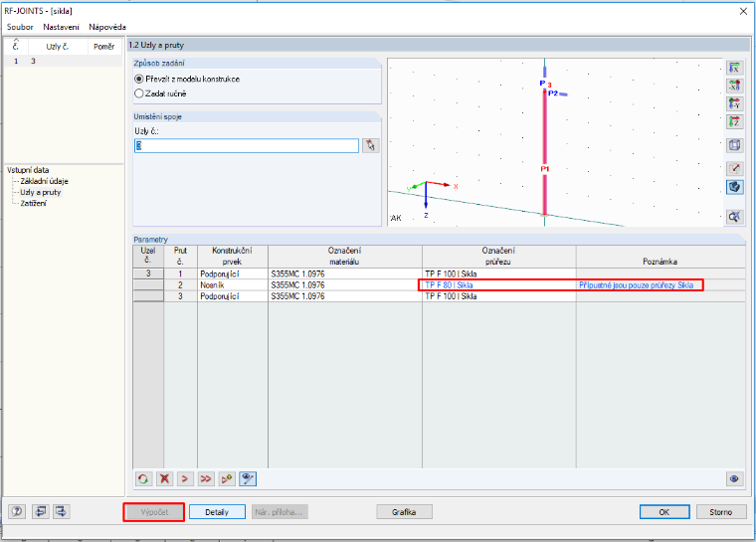Go to previous table icon
The width and height of the screenshot is (756, 542).
click(41, 511)
